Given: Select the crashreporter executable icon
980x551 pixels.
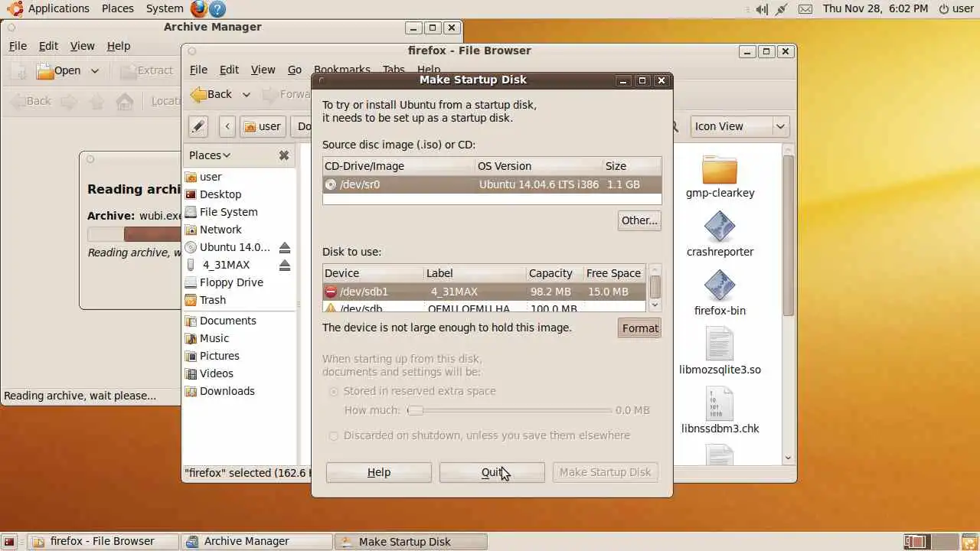Looking at the screenshot, I should 720,228.
